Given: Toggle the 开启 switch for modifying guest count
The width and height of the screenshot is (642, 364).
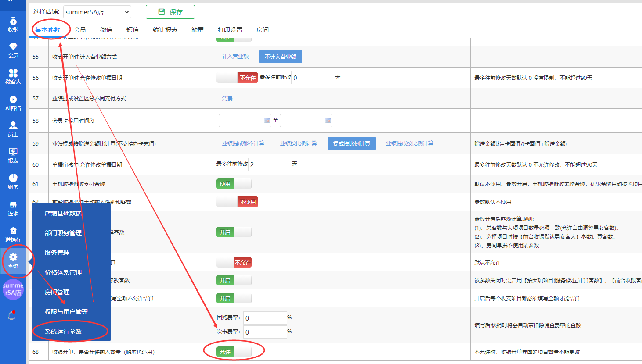Looking at the screenshot, I should point(234,280).
